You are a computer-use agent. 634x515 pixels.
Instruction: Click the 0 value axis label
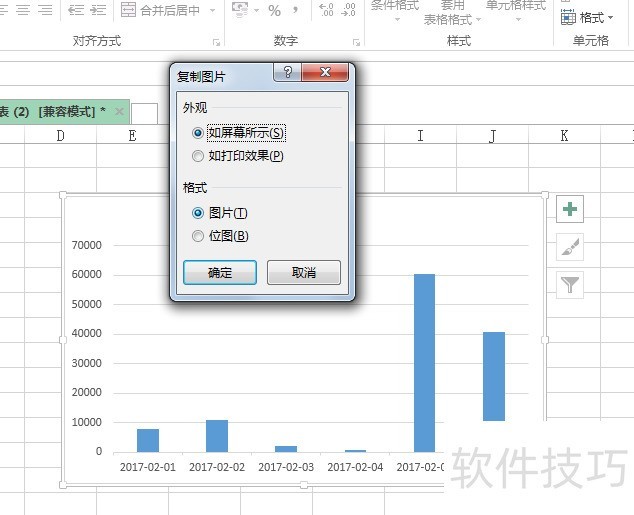(x=99, y=452)
